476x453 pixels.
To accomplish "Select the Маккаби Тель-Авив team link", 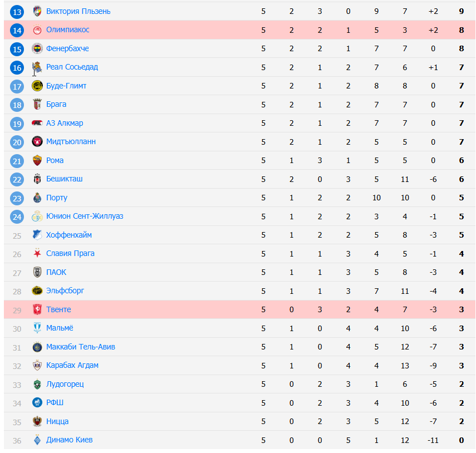I will pos(81,347).
